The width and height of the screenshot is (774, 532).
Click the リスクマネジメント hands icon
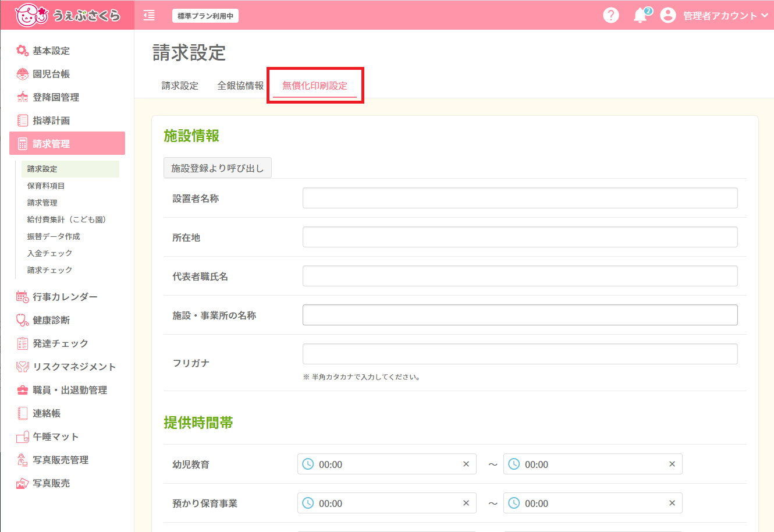[22, 367]
